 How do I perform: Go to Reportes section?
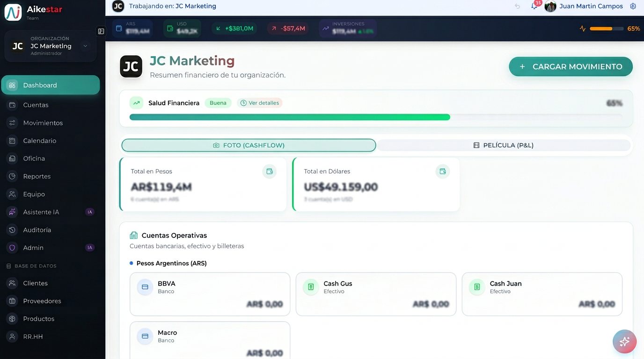point(51,177)
